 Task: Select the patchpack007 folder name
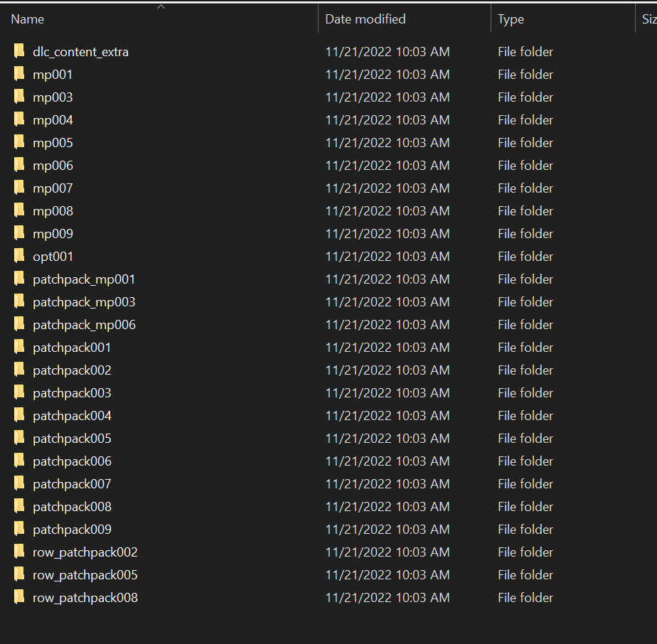click(x=72, y=484)
